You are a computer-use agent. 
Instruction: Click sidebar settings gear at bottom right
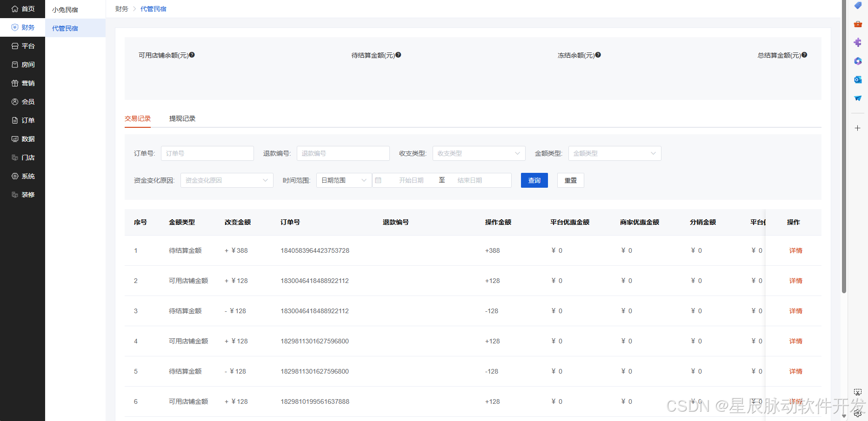[x=858, y=413]
